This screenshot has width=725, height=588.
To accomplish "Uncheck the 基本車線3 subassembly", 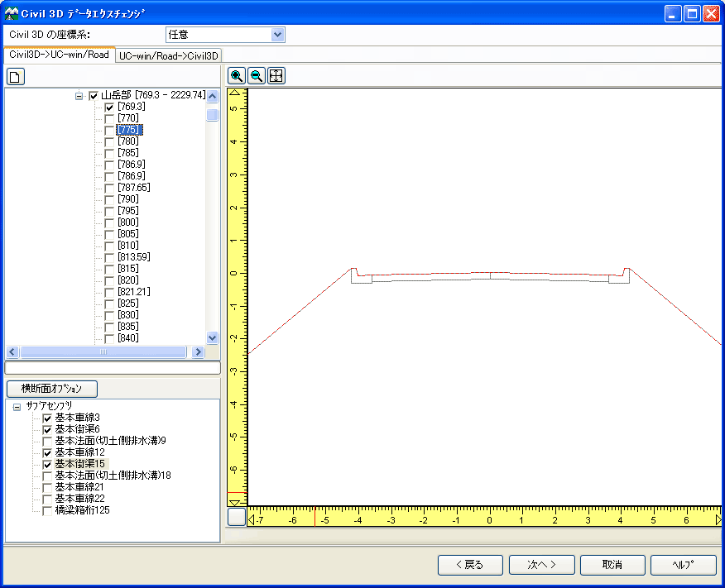I will pos(47,418).
